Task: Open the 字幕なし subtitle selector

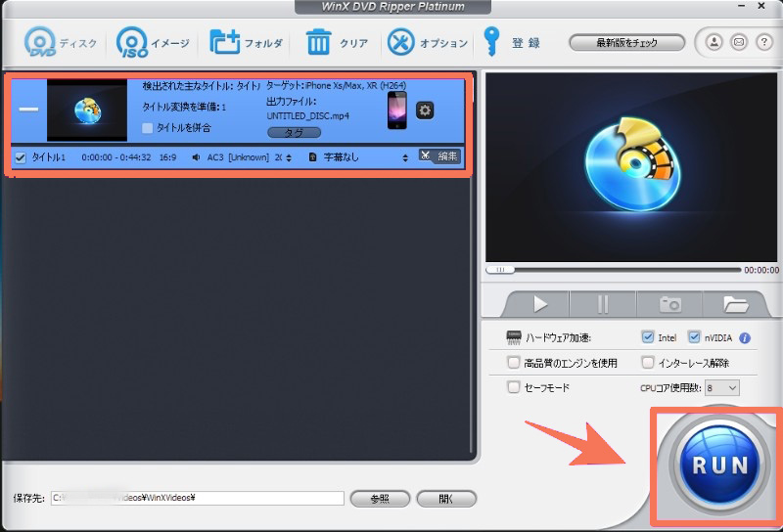Action: pyautogui.click(x=365, y=157)
